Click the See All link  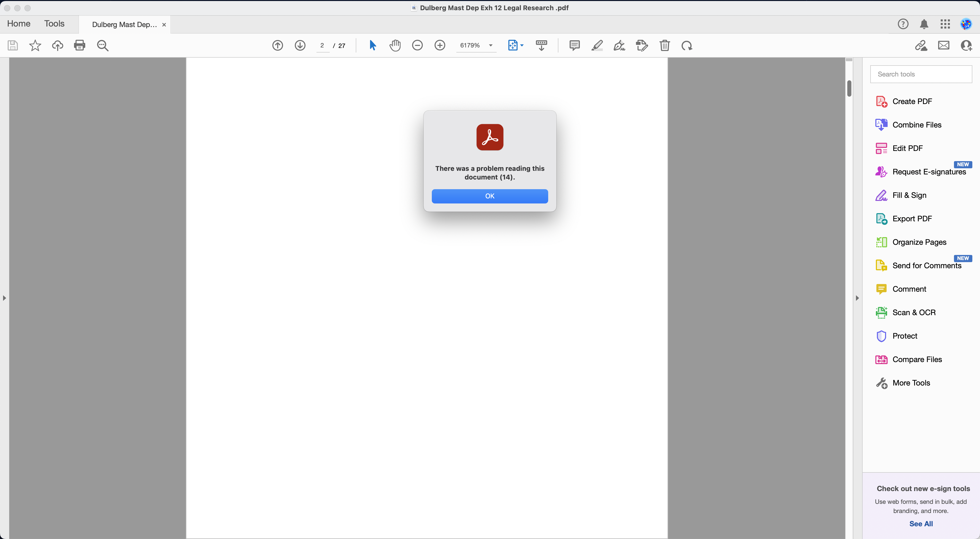coord(921,523)
